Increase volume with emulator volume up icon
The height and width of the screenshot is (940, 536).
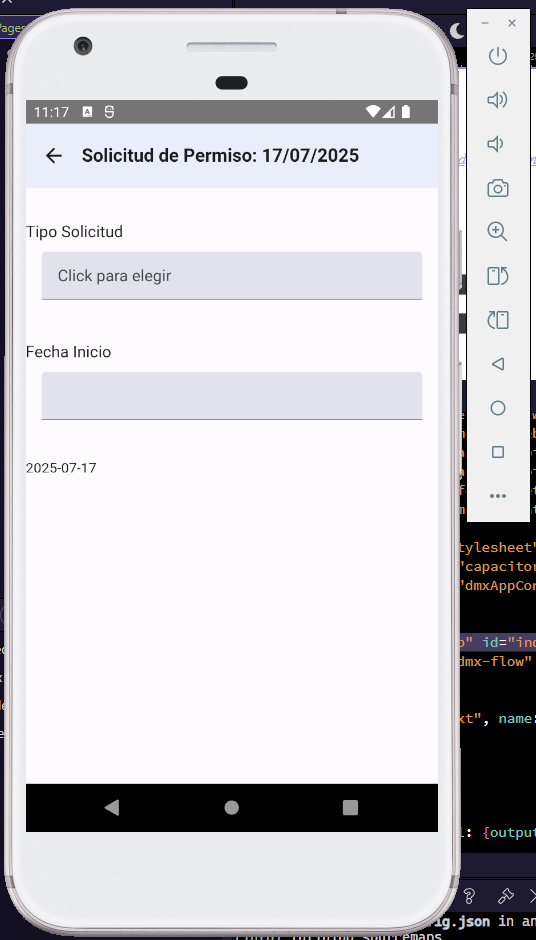pyautogui.click(x=498, y=100)
